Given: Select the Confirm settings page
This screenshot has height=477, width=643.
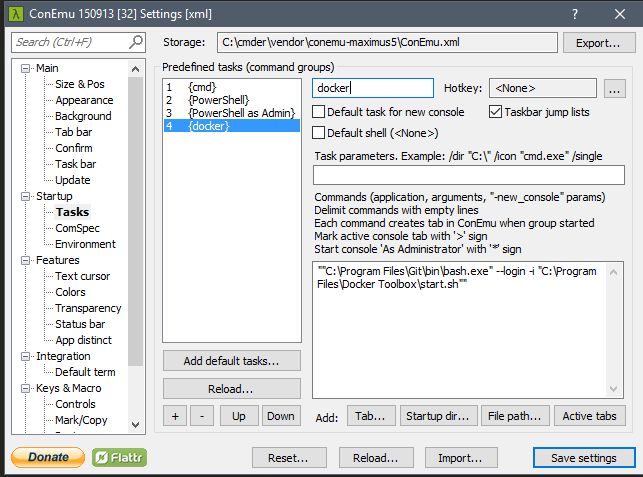Looking at the screenshot, I should coord(74,148).
